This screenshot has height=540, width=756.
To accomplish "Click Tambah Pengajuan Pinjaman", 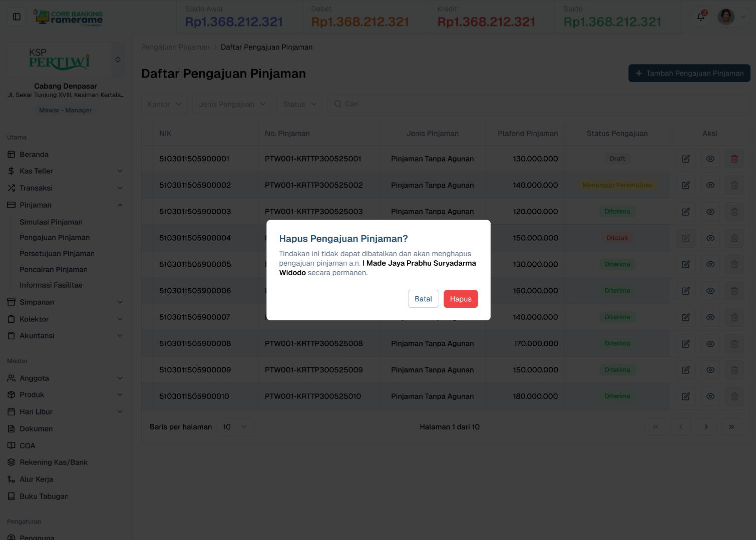I will tap(689, 73).
